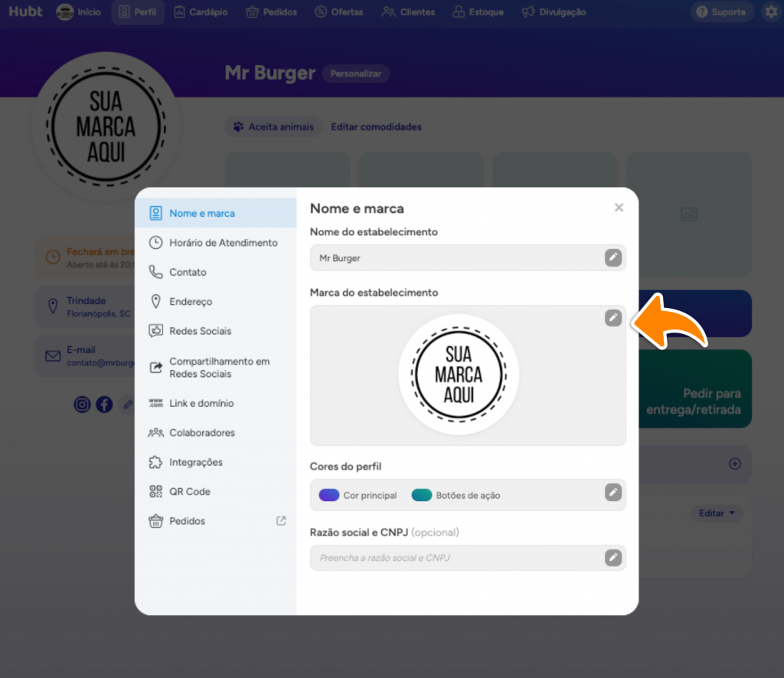The height and width of the screenshot is (678, 784).
Task: Open Perfil in top navigation
Action: 138,12
